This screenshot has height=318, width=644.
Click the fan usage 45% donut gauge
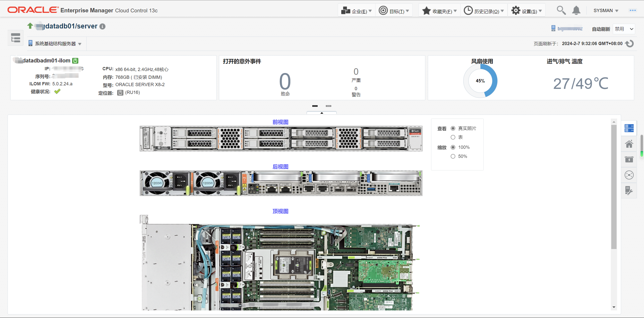[x=480, y=81]
